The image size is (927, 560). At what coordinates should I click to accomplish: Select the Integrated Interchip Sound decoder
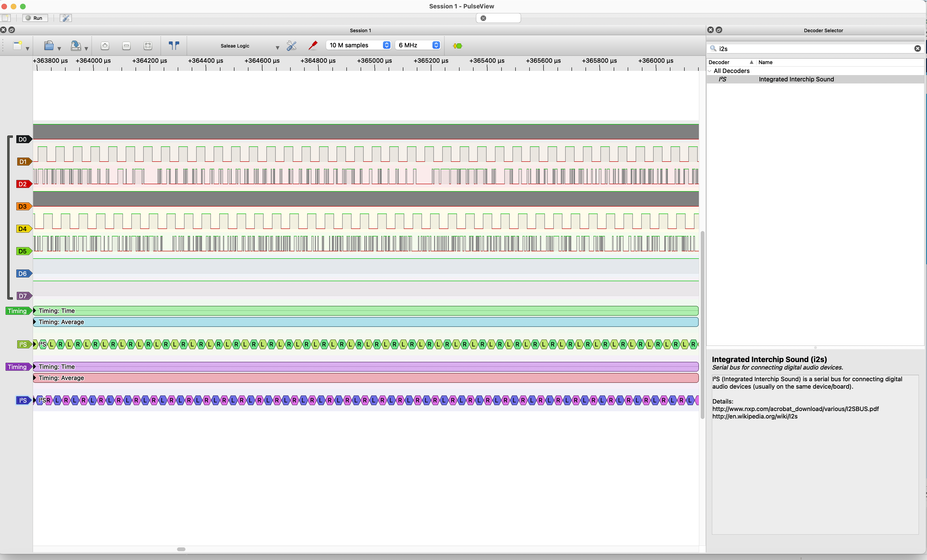click(x=796, y=79)
